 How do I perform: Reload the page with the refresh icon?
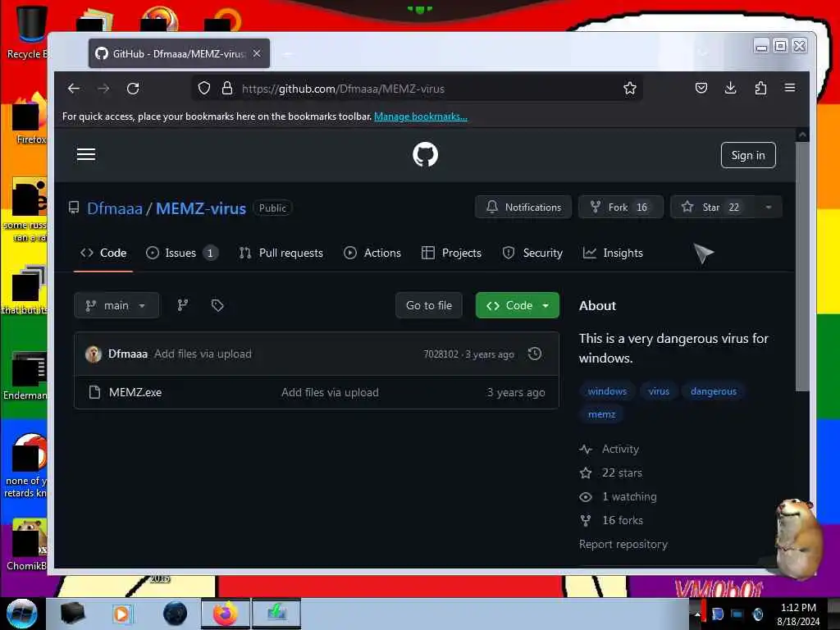[133, 89]
